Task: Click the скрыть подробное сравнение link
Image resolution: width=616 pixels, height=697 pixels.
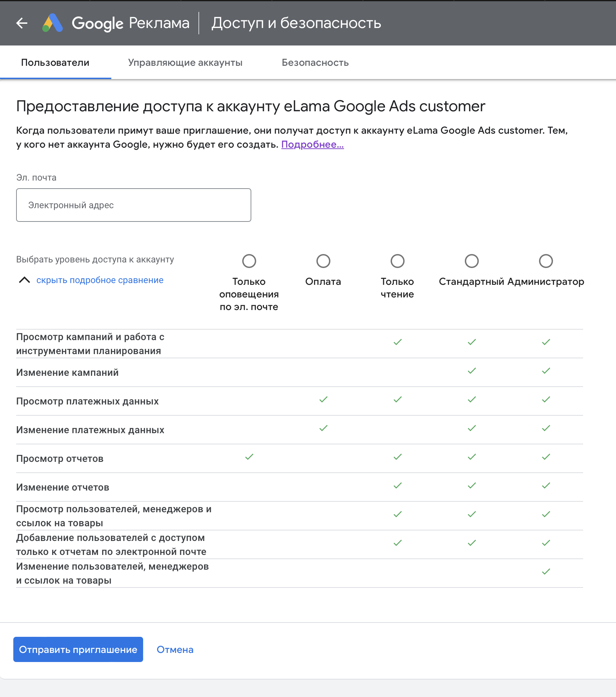Action: (100, 280)
